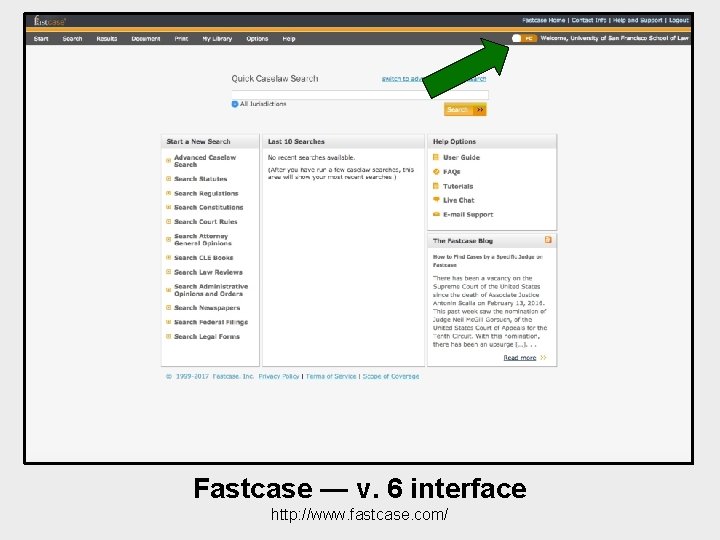Viewport: 720px width, 540px height.
Task: Open the Search Court Rules link
Action: [206, 221]
